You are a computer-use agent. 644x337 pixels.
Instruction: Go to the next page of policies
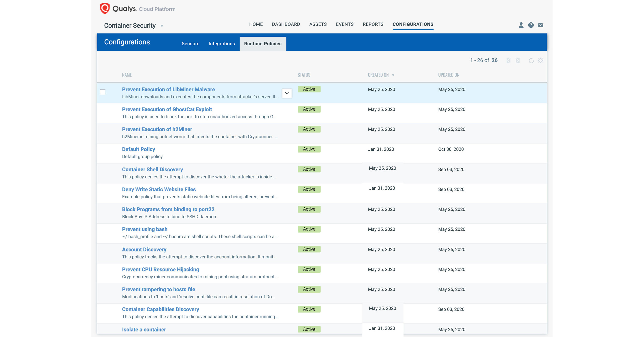(x=518, y=60)
